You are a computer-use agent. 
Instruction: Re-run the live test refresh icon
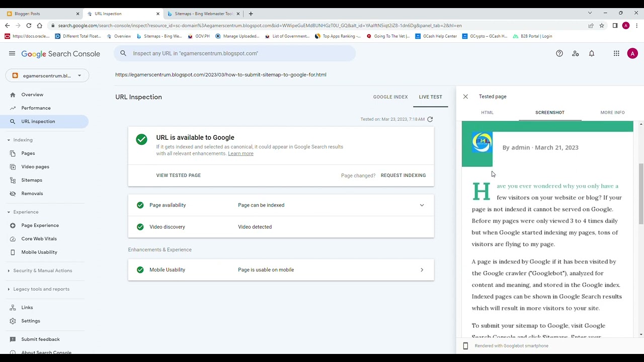point(430,119)
